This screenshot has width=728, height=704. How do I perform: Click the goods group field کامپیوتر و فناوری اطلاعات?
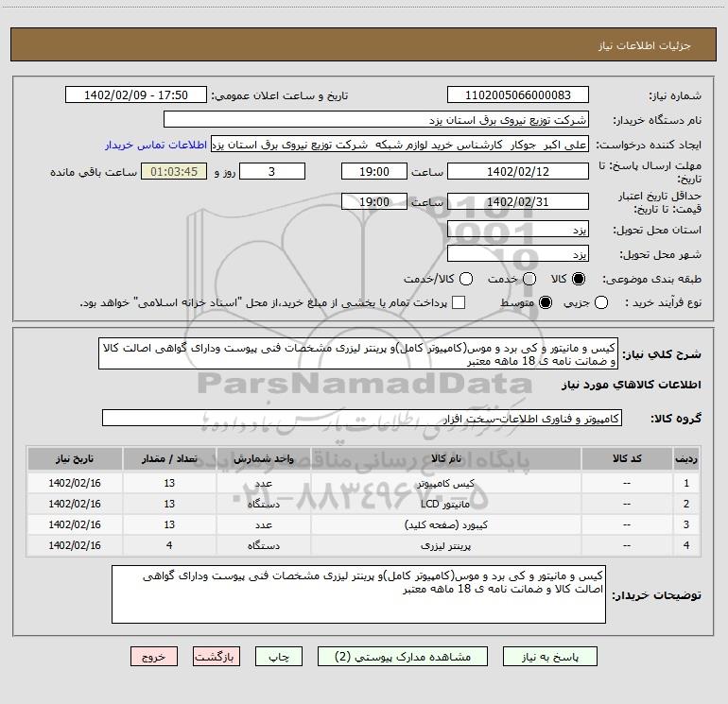(x=362, y=418)
